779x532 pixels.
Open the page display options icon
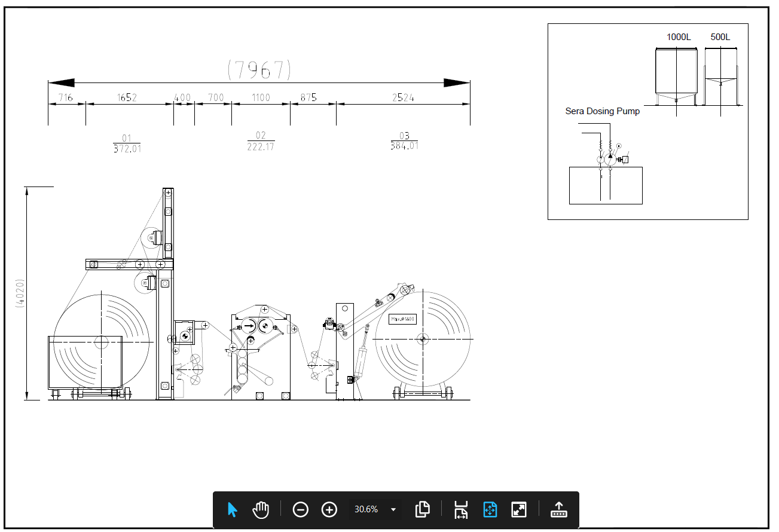click(423, 509)
